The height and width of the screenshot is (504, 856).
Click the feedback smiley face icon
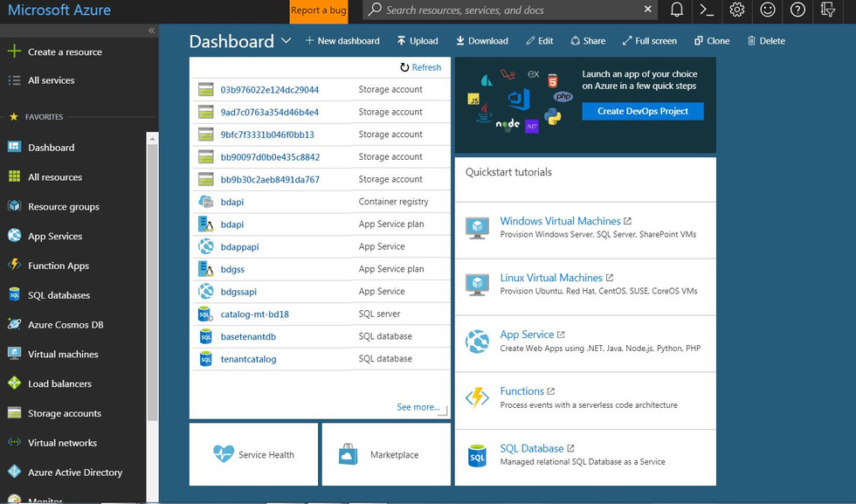point(768,10)
